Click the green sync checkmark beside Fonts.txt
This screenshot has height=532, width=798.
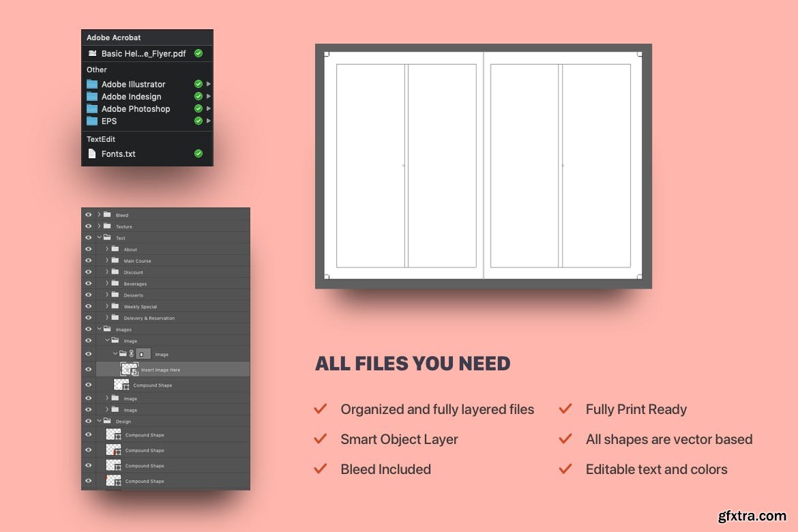click(x=198, y=153)
